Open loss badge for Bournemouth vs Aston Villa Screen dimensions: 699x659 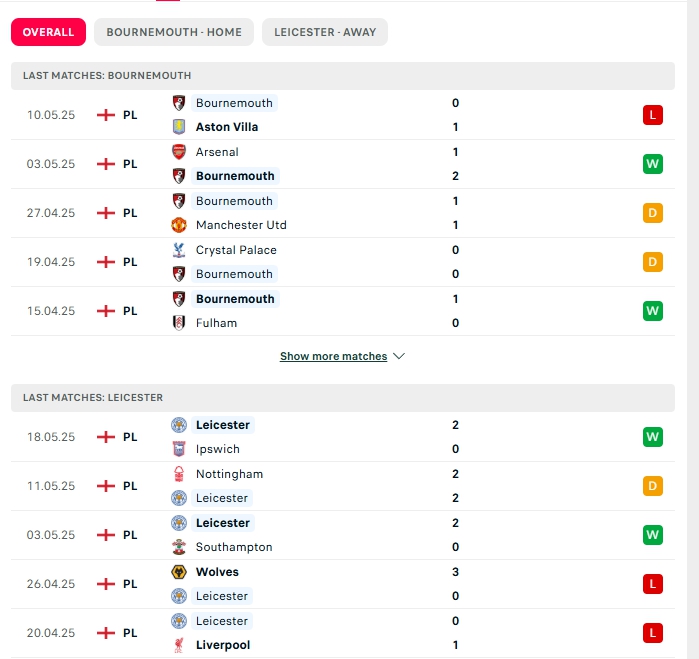click(653, 115)
